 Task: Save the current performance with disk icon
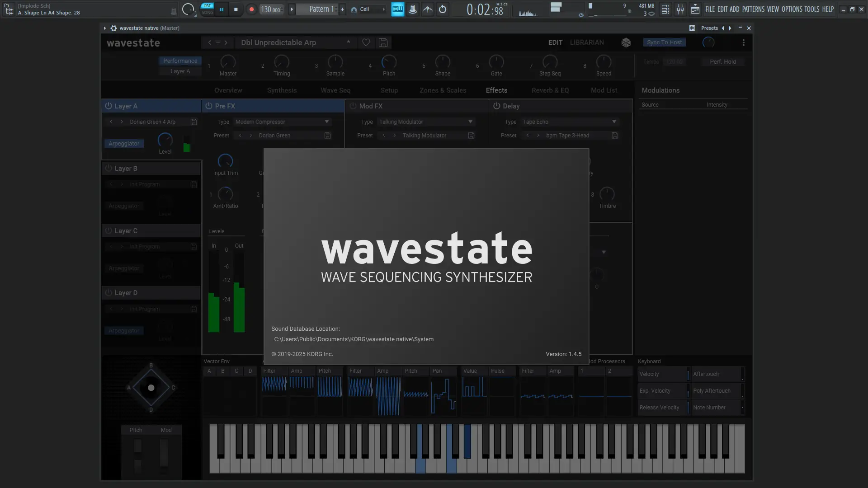tap(383, 42)
